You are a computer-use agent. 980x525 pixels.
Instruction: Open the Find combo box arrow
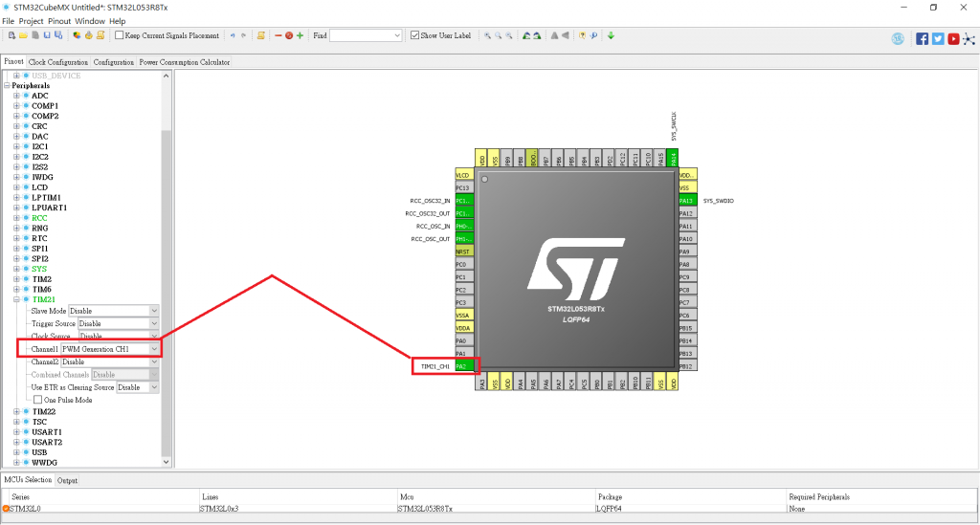click(x=397, y=35)
